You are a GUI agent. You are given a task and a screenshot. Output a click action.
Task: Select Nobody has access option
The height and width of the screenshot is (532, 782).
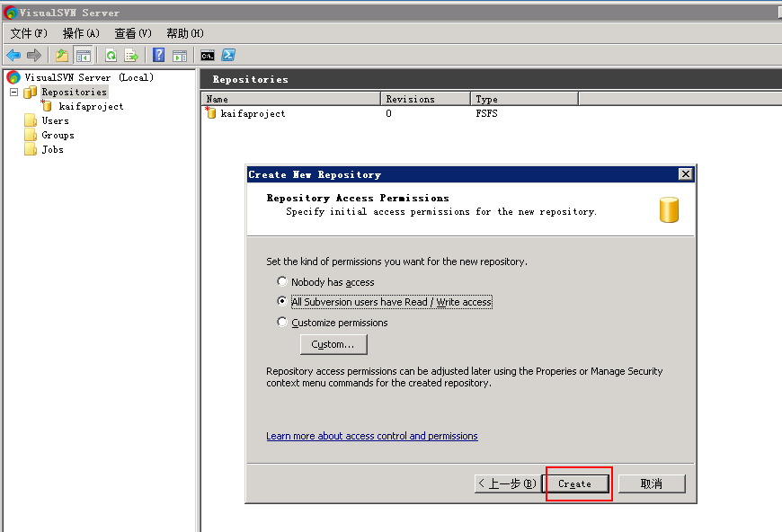(281, 281)
